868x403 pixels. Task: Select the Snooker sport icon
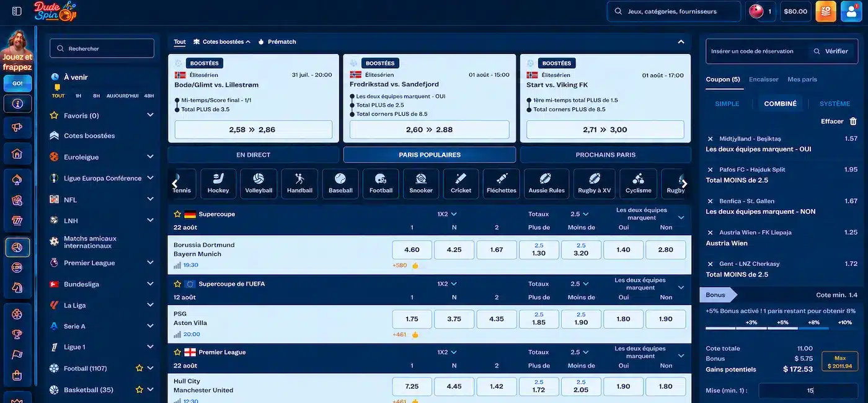(421, 184)
